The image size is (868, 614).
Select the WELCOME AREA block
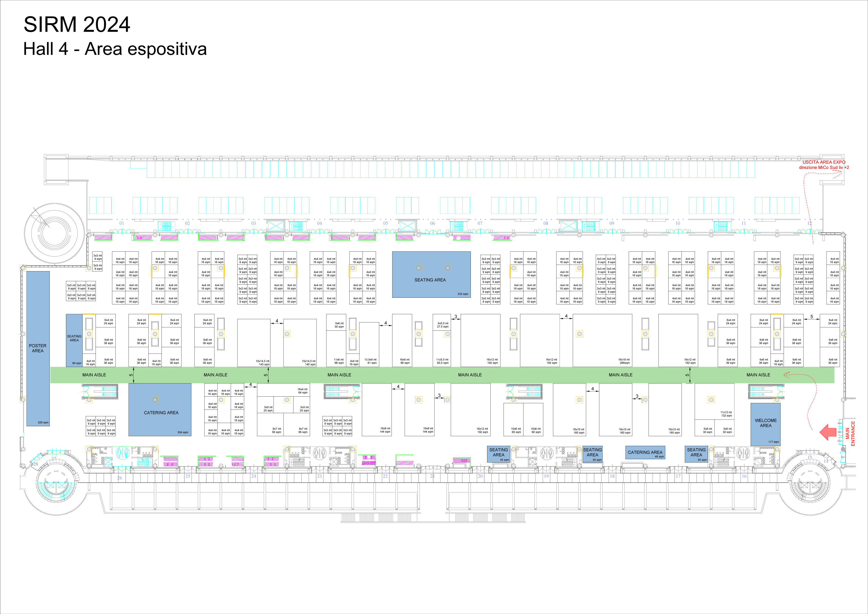[x=765, y=424]
